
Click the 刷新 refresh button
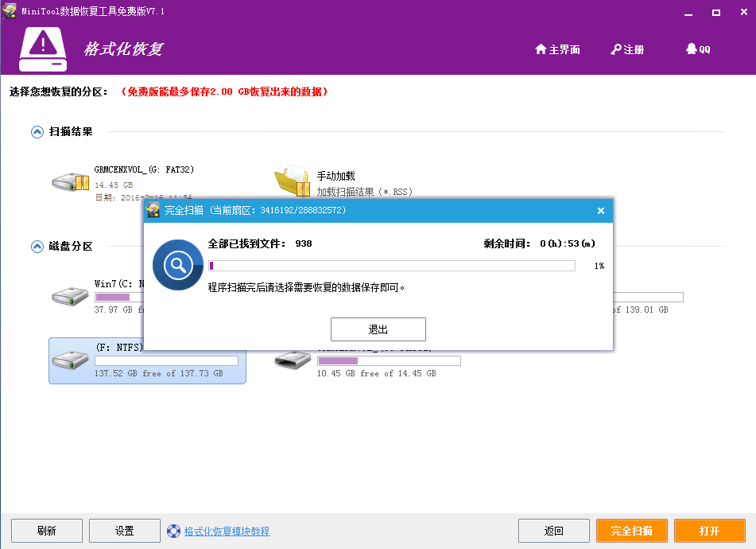coord(47,531)
